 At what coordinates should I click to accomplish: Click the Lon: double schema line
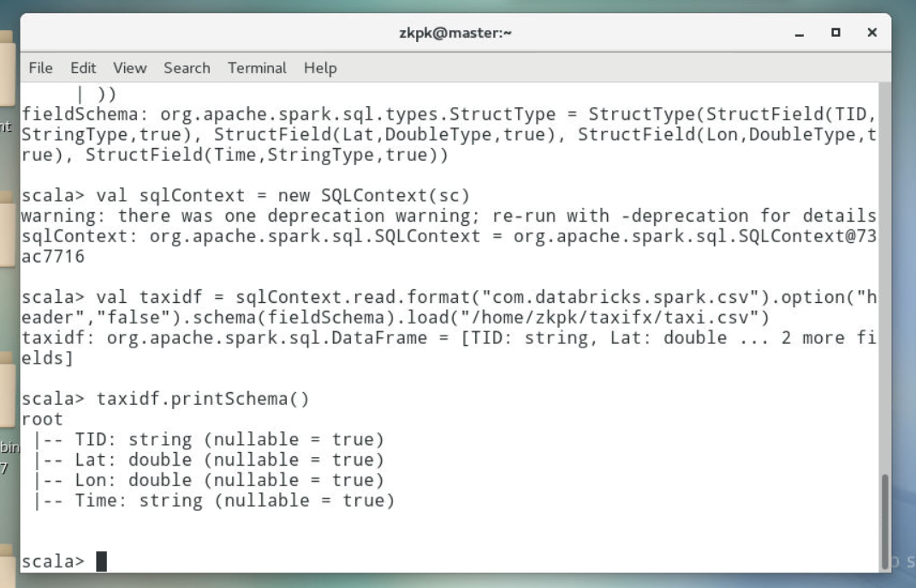[209, 480]
